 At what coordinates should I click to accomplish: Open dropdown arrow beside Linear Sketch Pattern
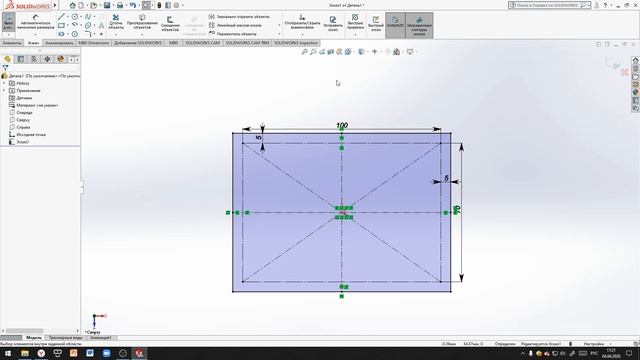pos(279,25)
